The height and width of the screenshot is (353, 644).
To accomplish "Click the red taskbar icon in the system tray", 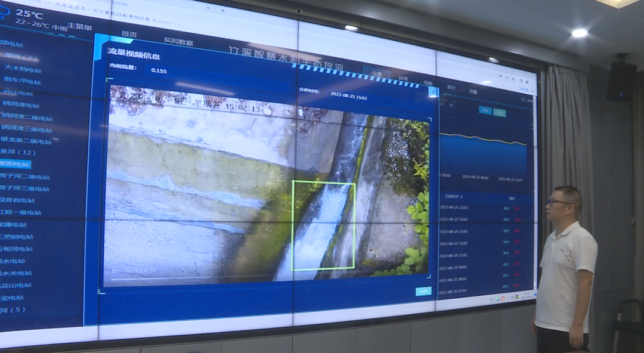I will [x=503, y=298].
